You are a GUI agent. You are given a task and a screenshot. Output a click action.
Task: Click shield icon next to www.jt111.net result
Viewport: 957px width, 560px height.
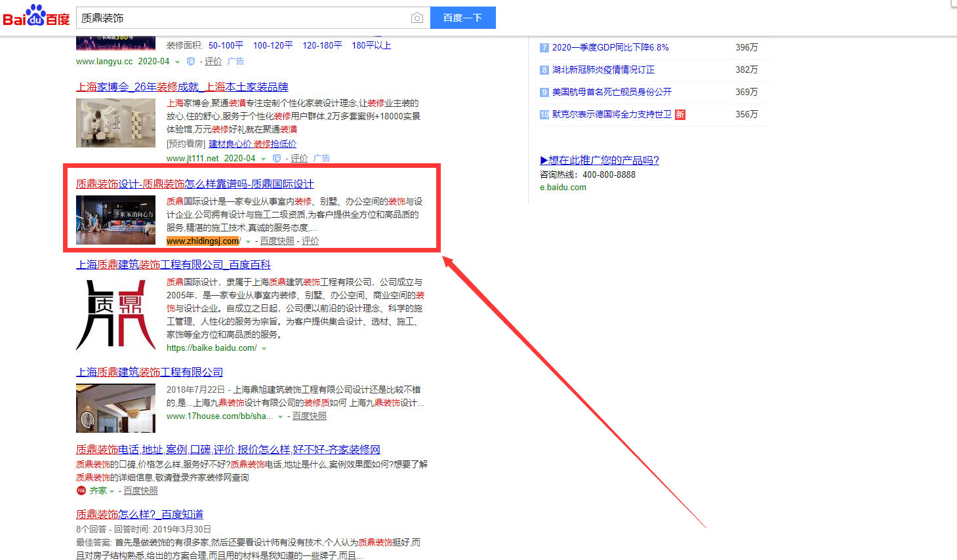coord(277,159)
